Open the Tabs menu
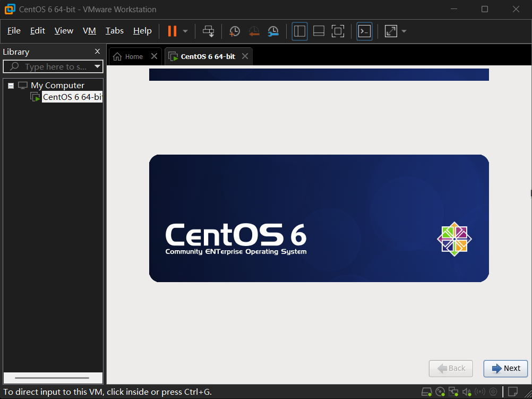The width and height of the screenshot is (532, 399). 115,31
